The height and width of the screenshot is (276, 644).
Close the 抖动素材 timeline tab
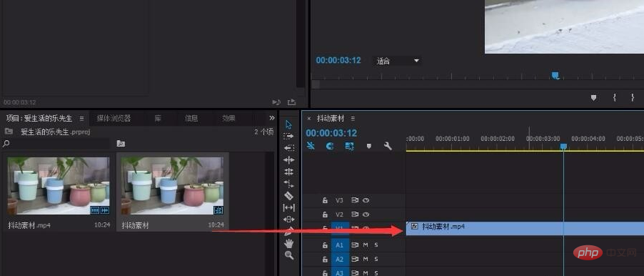(309, 119)
